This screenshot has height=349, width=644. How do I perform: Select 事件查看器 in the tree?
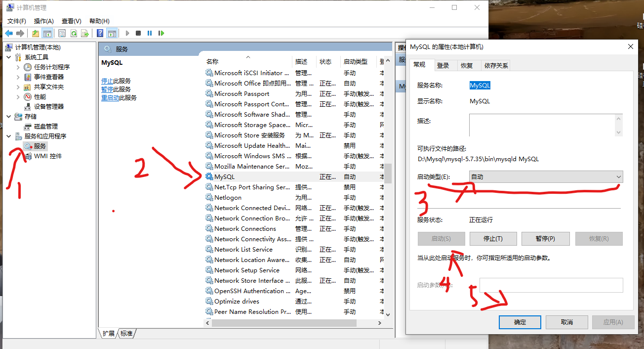(x=49, y=77)
